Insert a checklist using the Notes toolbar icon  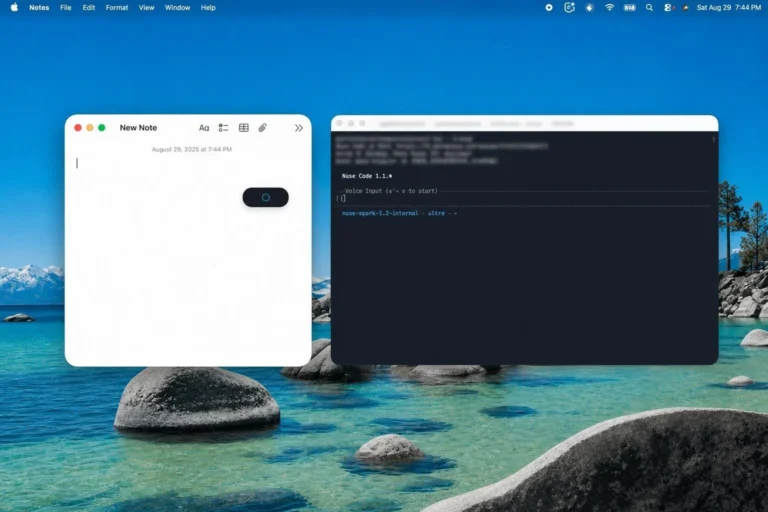point(223,128)
